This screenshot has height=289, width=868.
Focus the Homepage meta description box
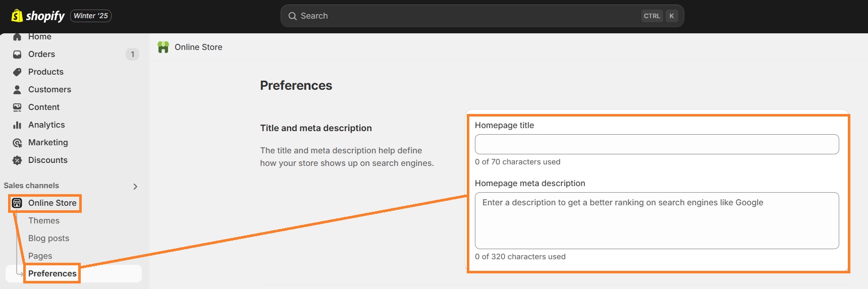click(x=657, y=220)
